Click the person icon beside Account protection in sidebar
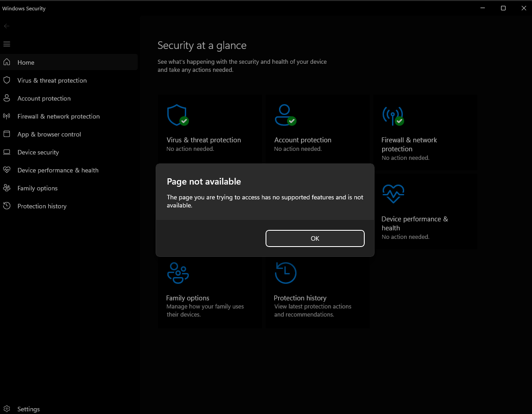 (7, 98)
